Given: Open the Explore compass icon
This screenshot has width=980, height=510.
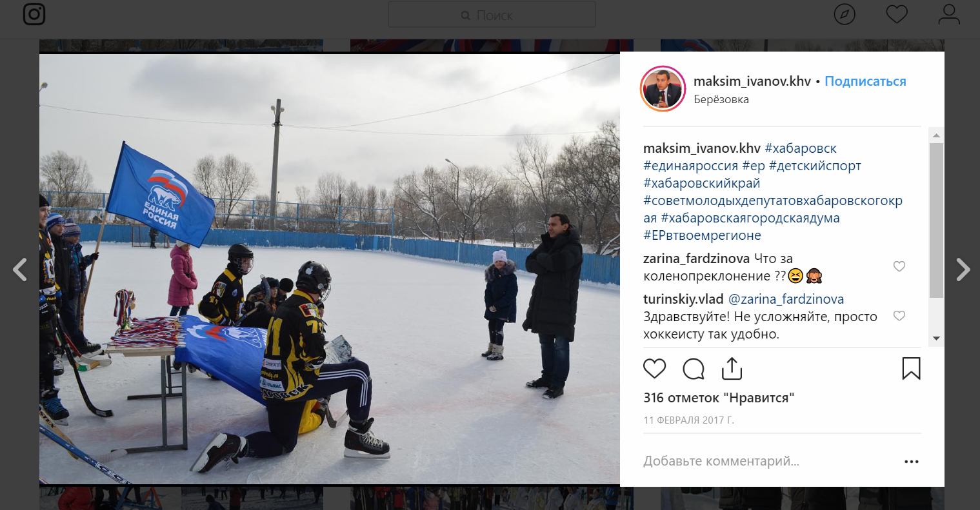Looking at the screenshot, I should [x=845, y=14].
